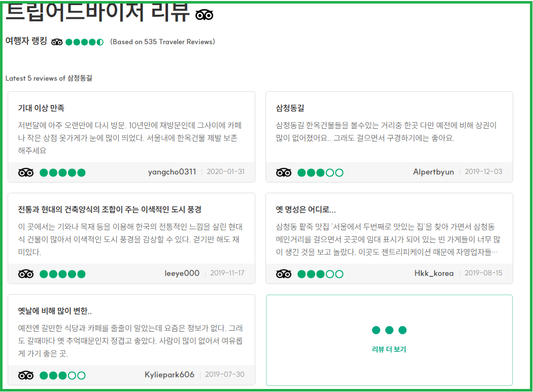Click username Alpertbyun
This screenshot has height=392, width=533.
tap(434, 172)
